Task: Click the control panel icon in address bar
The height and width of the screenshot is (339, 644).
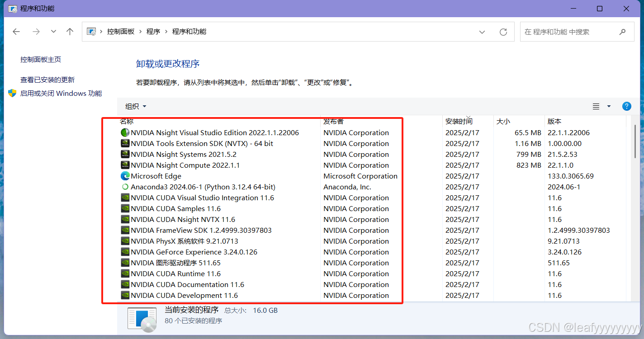Action: coord(91,32)
